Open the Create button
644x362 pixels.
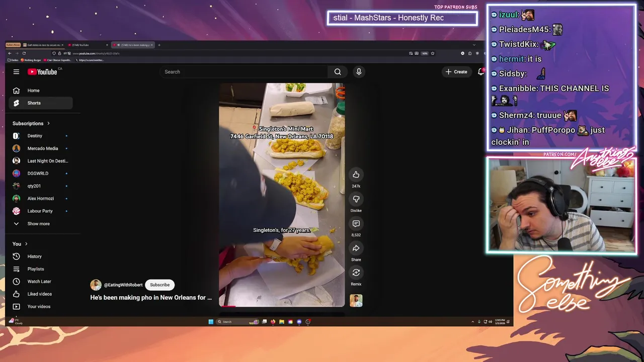(456, 72)
